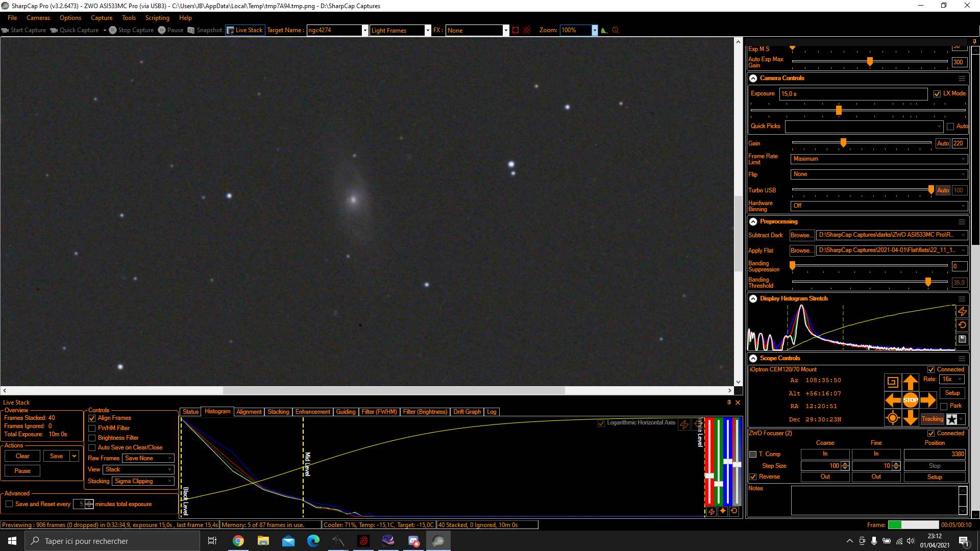Screen dimensions: 980x551
Task: Check the Park checkbox
Action: tap(944, 406)
